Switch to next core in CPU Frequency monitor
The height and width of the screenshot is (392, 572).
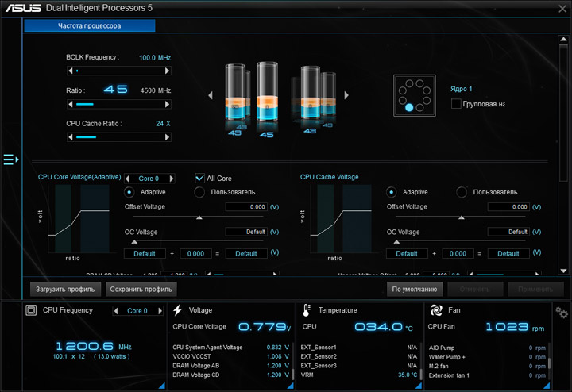point(160,311)
